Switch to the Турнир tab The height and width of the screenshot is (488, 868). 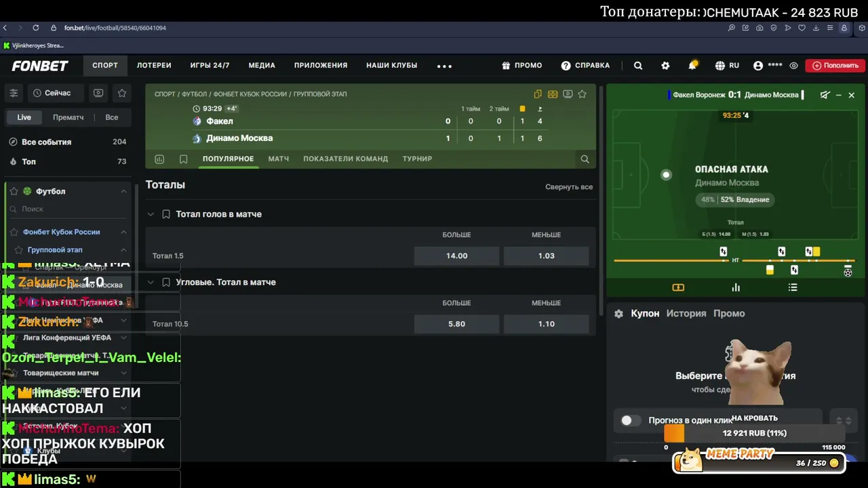[417, 159]
